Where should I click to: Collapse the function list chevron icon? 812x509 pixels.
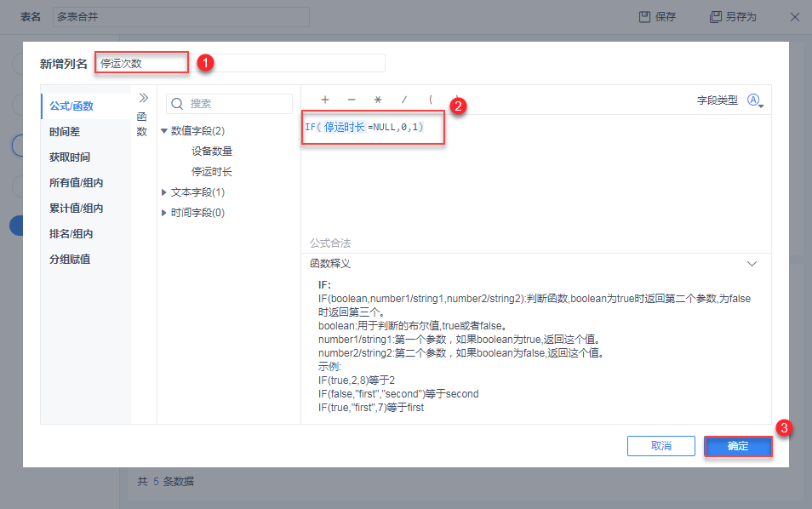tap(144, 98)
